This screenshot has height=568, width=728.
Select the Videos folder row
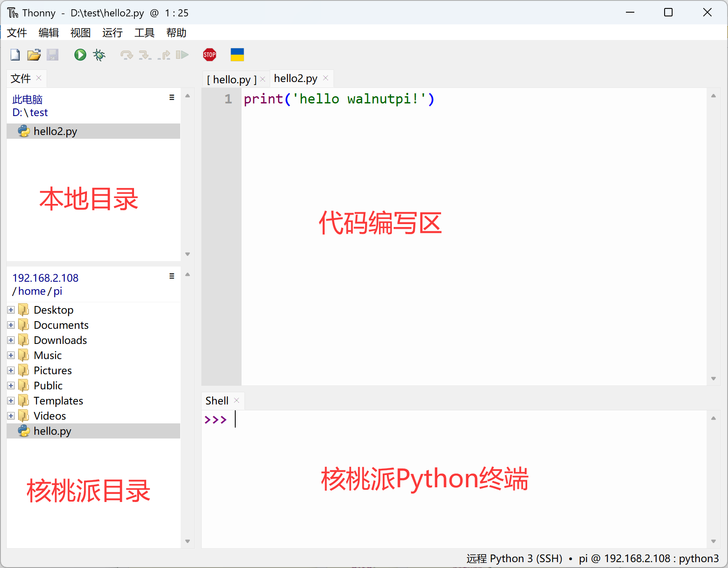(94, 416)
